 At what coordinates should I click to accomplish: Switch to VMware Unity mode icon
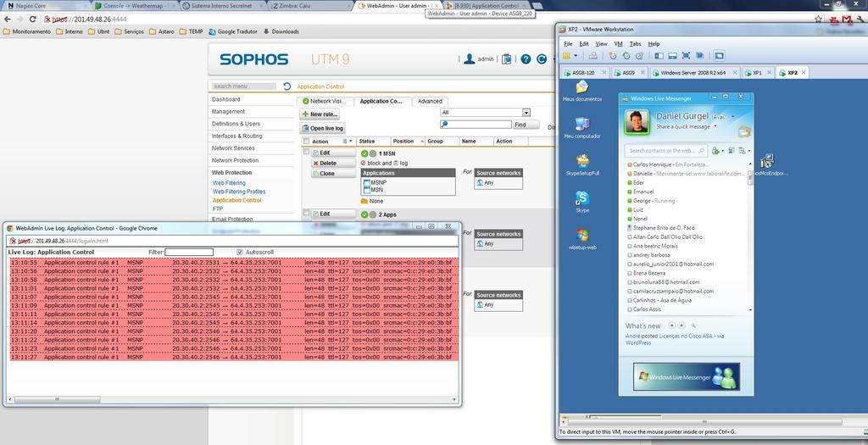tap(699, 56)
